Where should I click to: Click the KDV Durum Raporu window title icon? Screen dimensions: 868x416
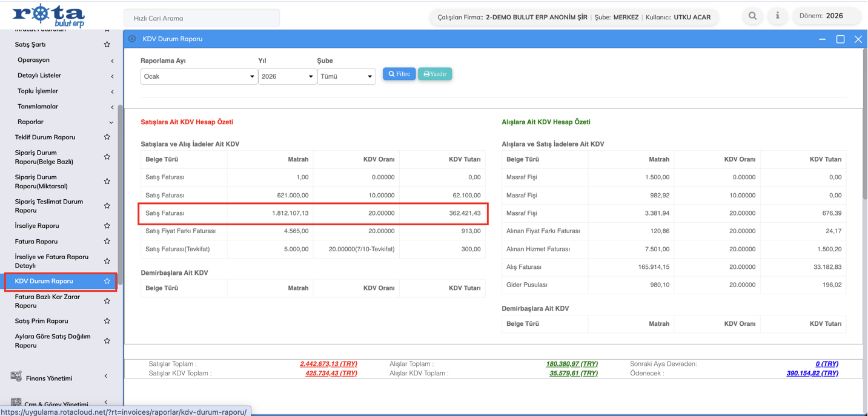coord(132,39)
